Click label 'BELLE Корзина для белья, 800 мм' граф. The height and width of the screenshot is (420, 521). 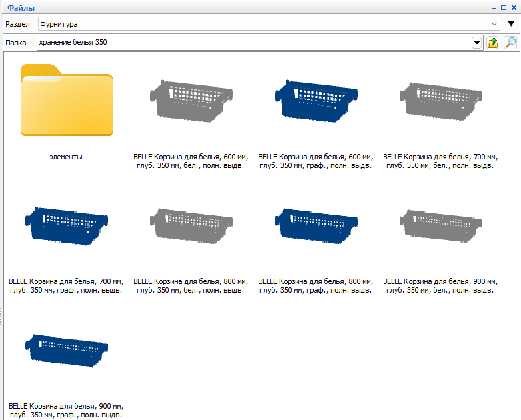316,286
